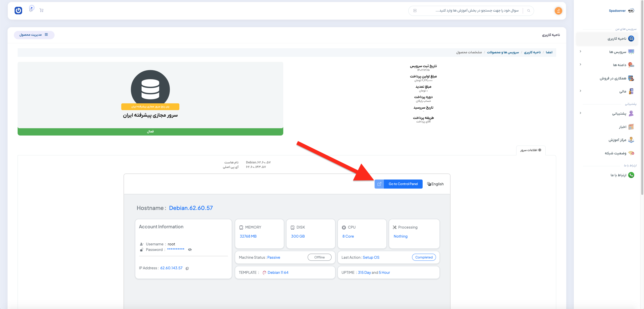
Task: Click the yellow plan label badge
Action: coord(150,107)
